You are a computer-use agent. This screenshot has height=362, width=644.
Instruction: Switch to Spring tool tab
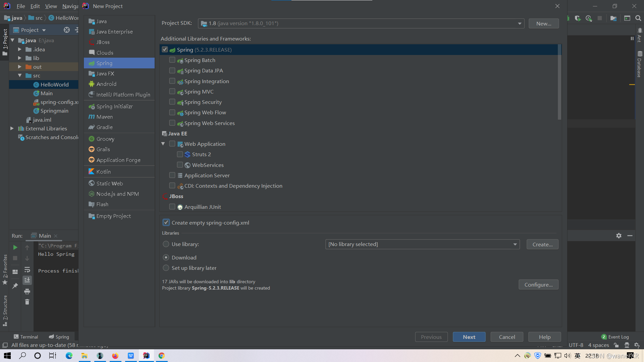pyautogui.click(x=59, y=337)
